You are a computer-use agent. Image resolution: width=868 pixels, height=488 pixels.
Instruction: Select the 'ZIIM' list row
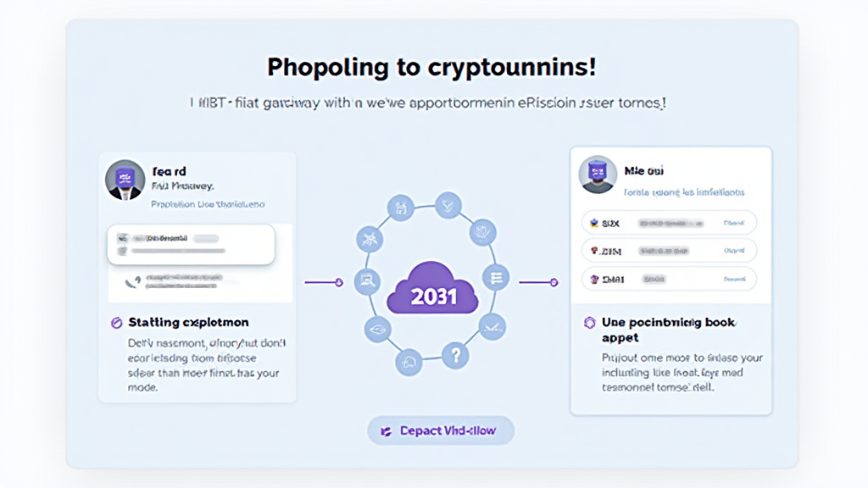tap(669, 252)
